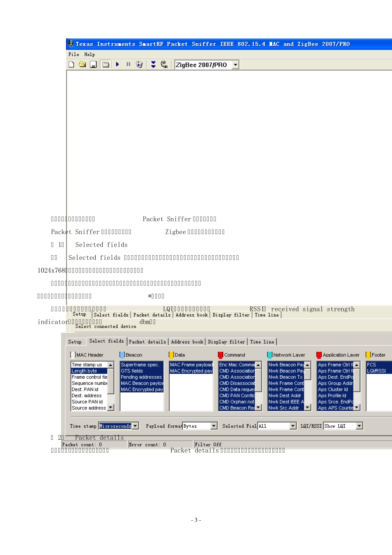Viewport: 392px width, 555px height.
Task: Click up arrow of Application Layer list scrollbar
Action: [x=357, y=365]
